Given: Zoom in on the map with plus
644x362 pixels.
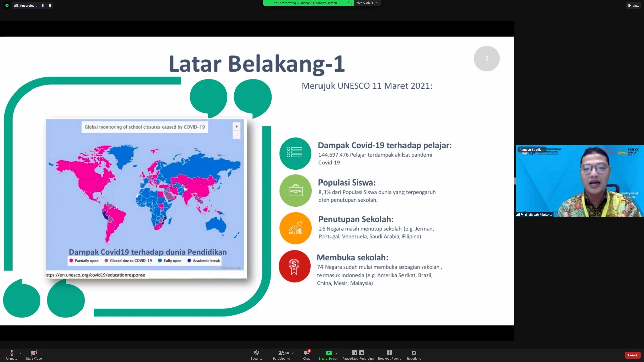Looking at the screenshot, I should [x=237, y=127].
